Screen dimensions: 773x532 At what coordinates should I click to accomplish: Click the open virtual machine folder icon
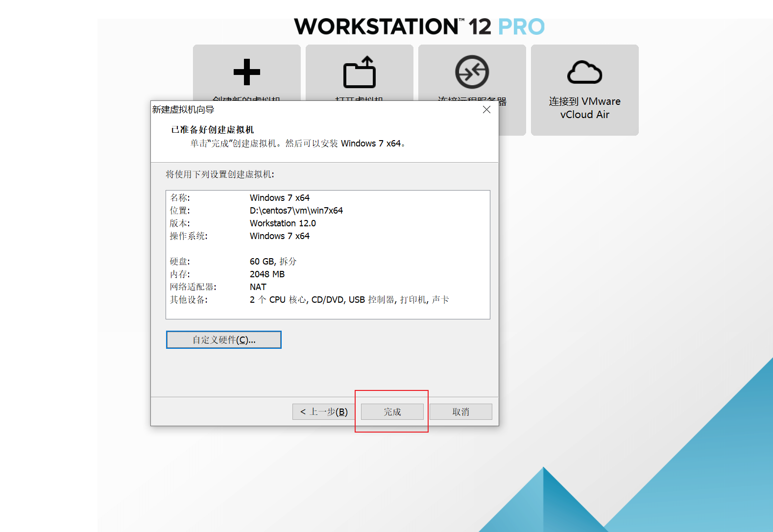[360, 72]
